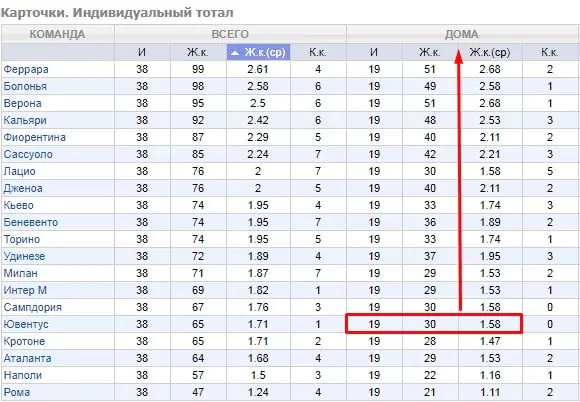Viewport: 580px width, 402px height.
Task: Open the Сампдория team link
Action: click(x=33, y=307)
